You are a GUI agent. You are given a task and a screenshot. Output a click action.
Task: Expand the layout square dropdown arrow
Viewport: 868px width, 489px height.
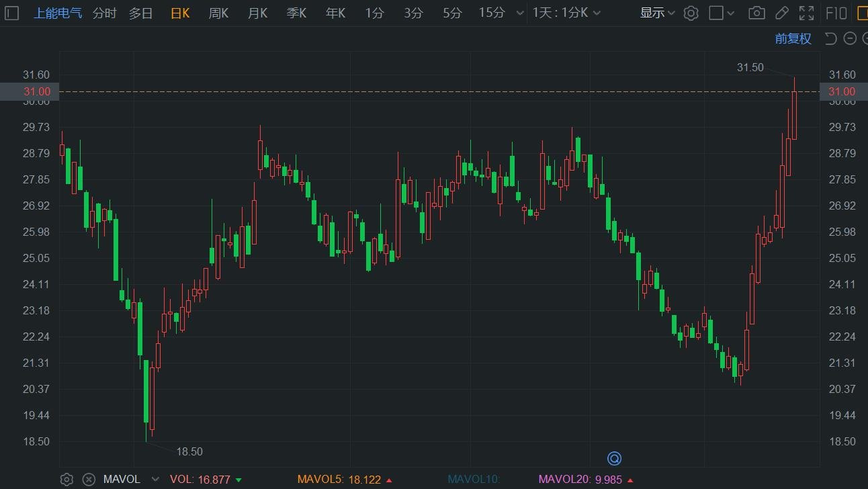(731, 13)
